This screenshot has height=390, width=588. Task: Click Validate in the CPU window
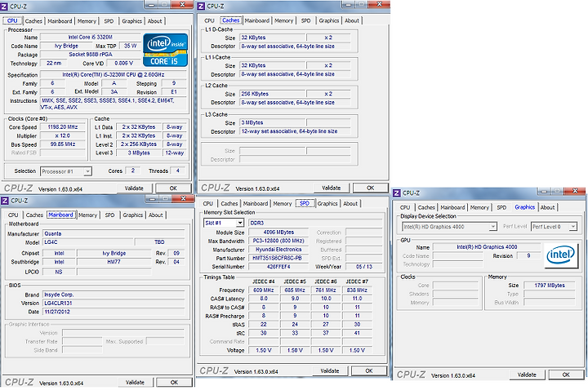tap(134, 188)
